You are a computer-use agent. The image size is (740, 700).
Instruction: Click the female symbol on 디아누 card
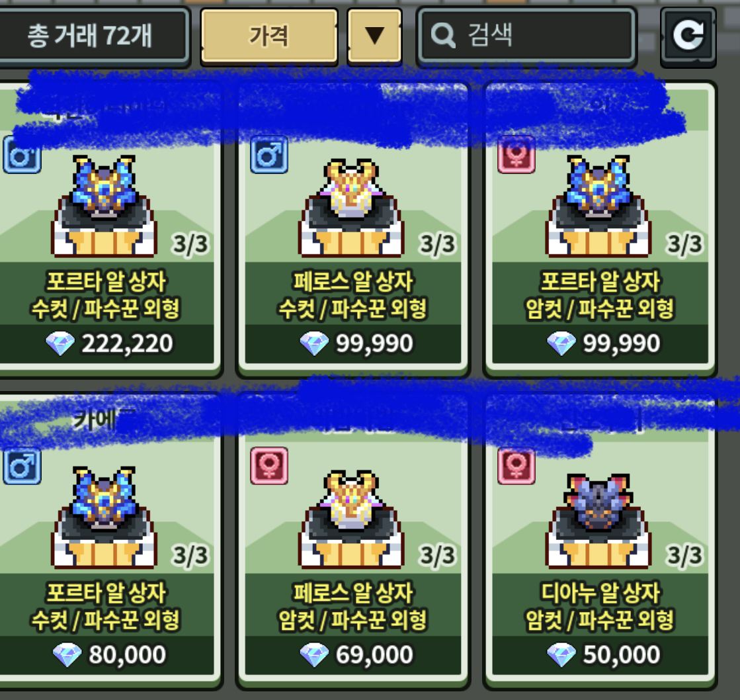coord(516,466)
